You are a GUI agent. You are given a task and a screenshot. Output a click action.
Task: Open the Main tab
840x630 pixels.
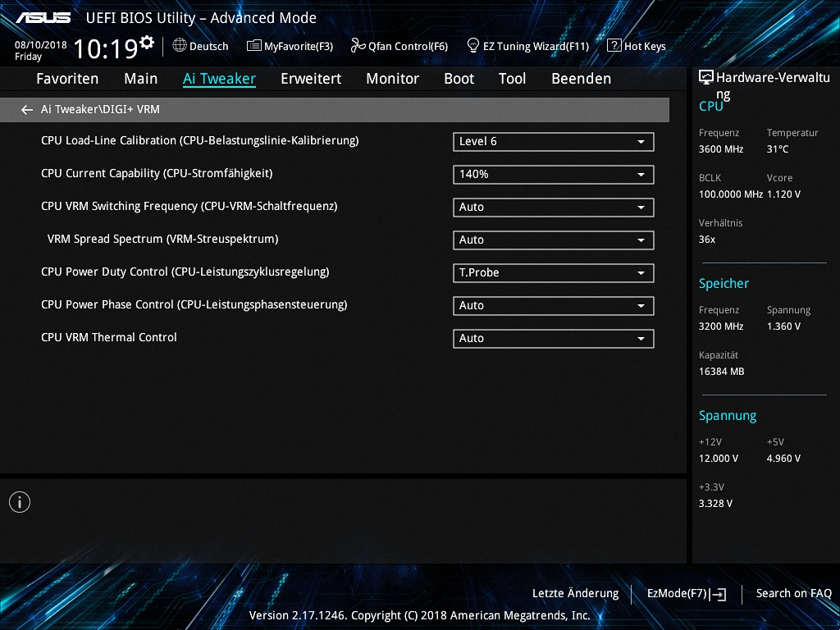coord(141,79)
